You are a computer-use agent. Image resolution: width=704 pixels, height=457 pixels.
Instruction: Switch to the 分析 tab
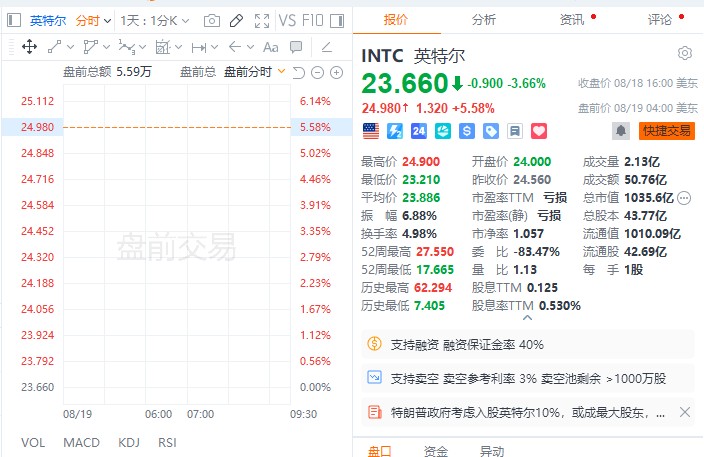point(484,20)
